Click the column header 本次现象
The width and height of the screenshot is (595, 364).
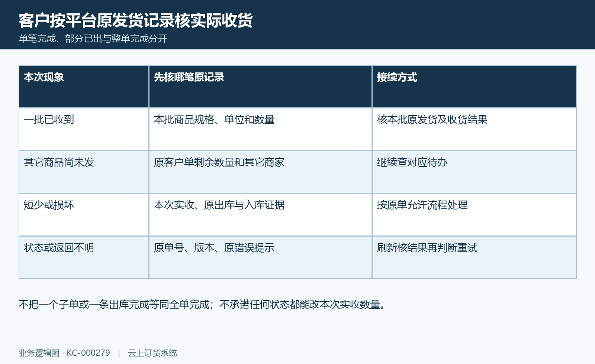click(84, 87)
